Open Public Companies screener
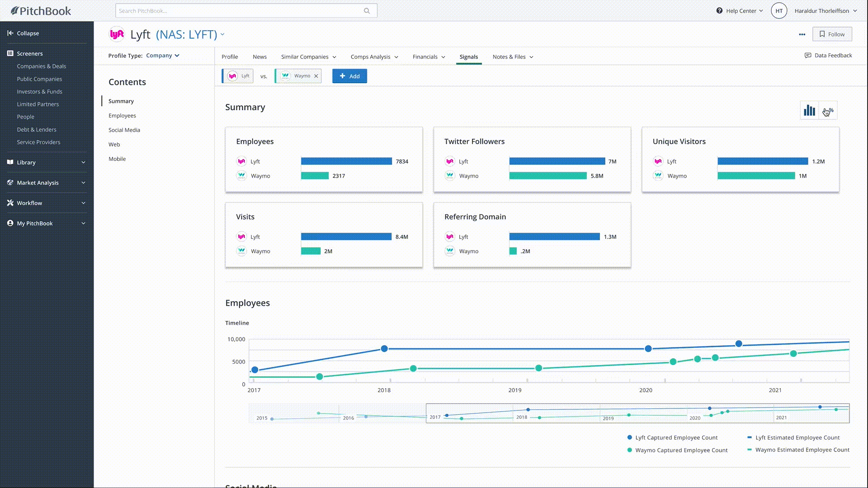The height and width of the screenshot is (488, 868). [x=39, y=79]
